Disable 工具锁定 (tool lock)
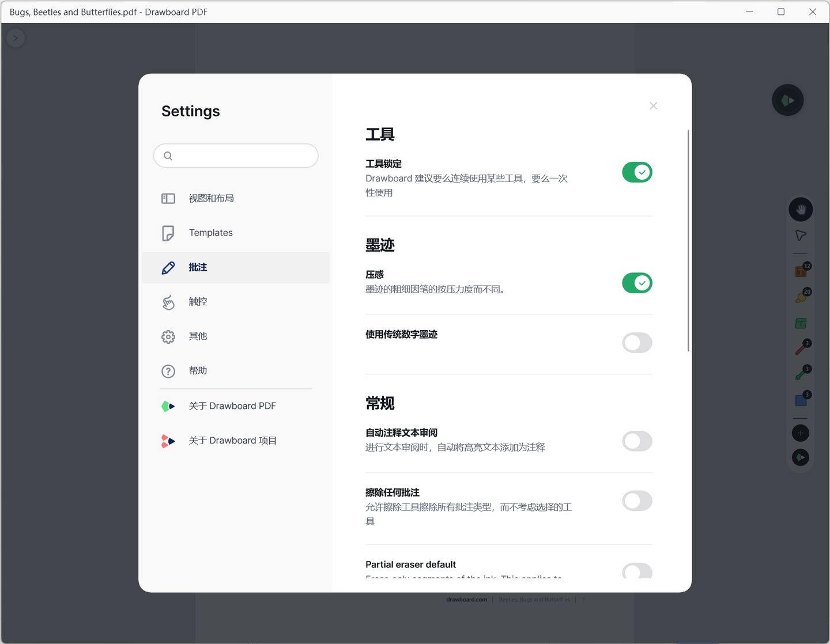Viewport: 830px width, 644px height. click(636, 172)
